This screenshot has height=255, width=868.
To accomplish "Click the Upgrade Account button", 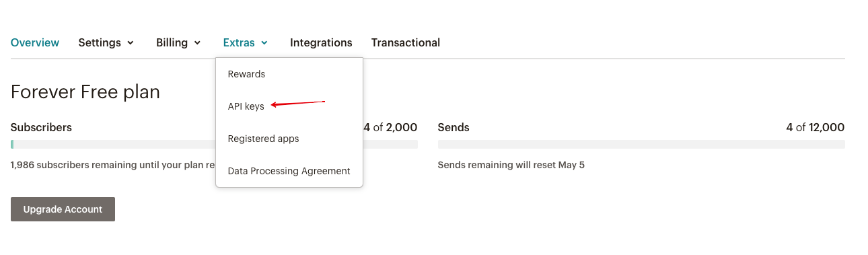I will click(x=63, y=209).
